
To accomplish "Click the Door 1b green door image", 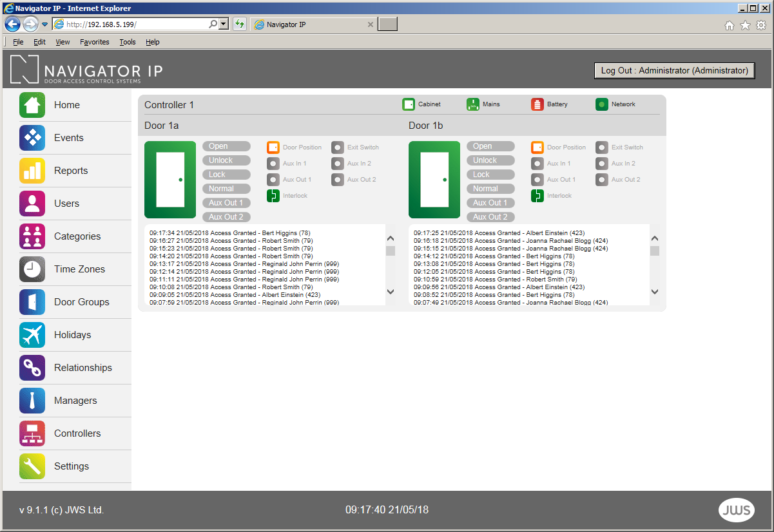I will pyautogui.click(x=434, y=180).
